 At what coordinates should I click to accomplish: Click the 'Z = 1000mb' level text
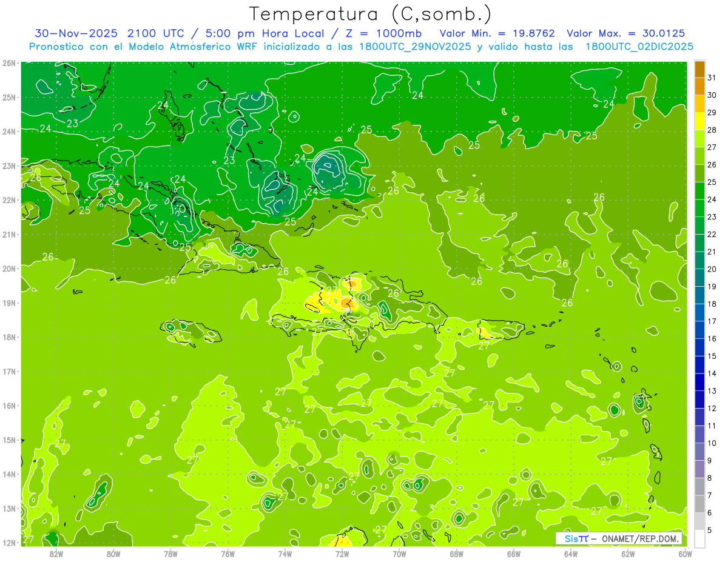[382, 33]
